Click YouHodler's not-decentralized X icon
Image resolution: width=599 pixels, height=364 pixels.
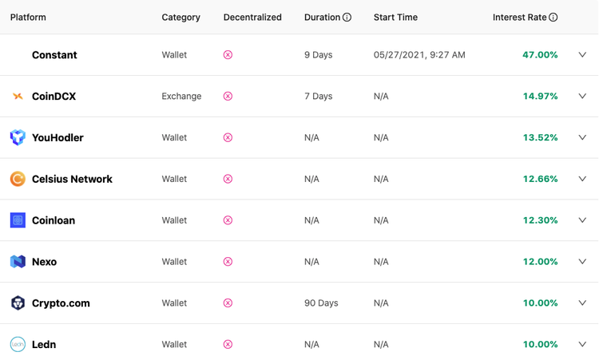pos(228,137)
